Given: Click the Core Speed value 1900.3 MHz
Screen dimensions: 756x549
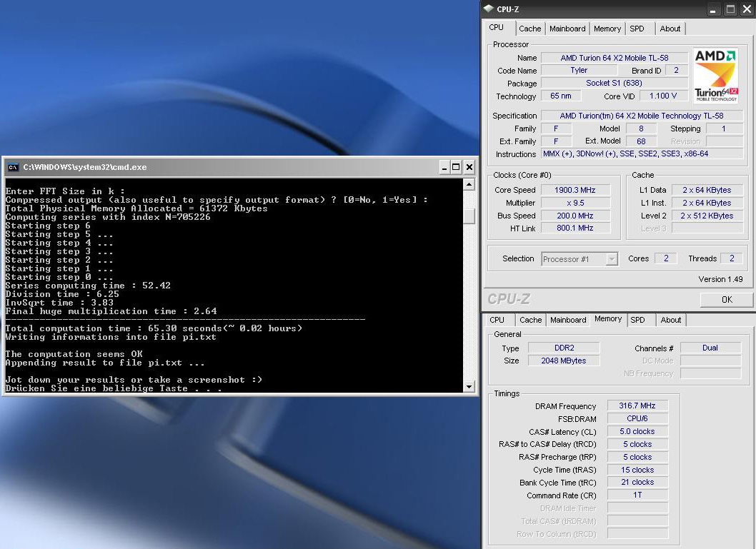Looking at the screenshot, I should click(575, 190).
